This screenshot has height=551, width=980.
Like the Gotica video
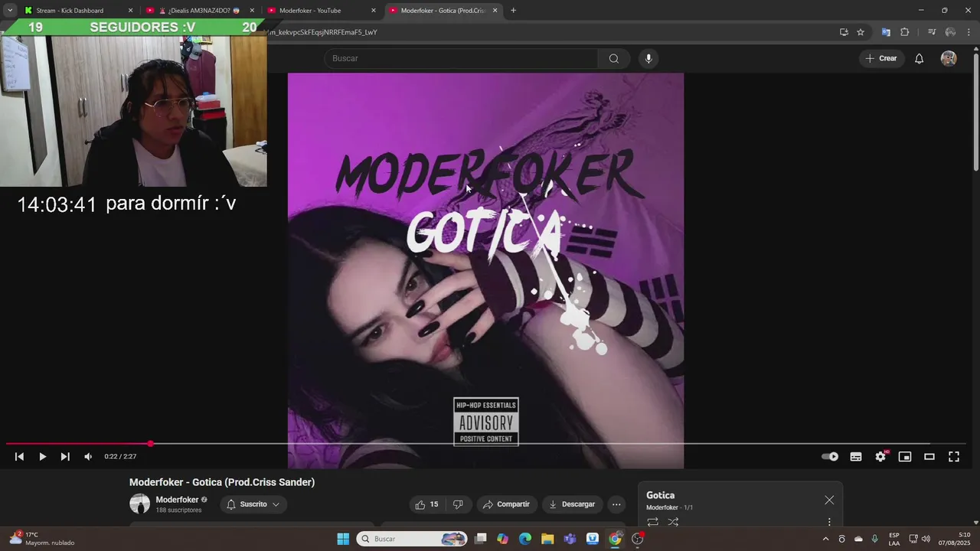point(427,504)
